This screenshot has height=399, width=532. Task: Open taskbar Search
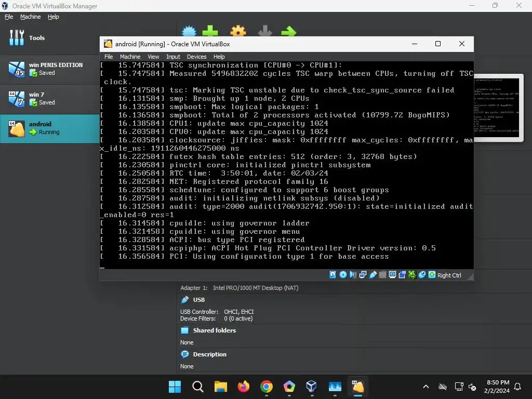[x=197, y=387]
